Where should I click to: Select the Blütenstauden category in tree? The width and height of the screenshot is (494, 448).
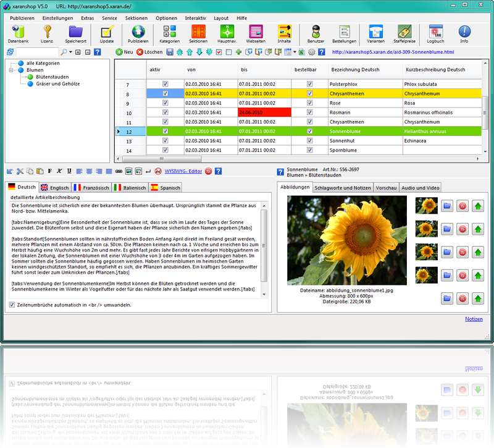coord(52,77)
